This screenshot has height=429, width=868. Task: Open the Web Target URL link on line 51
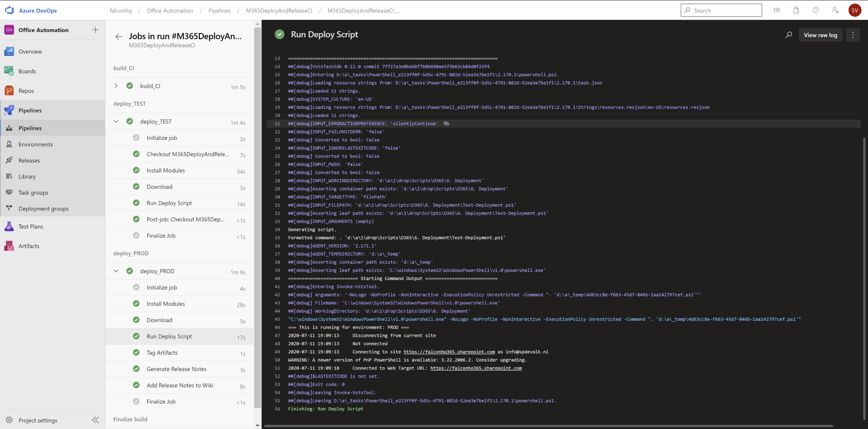click(476, 368)
